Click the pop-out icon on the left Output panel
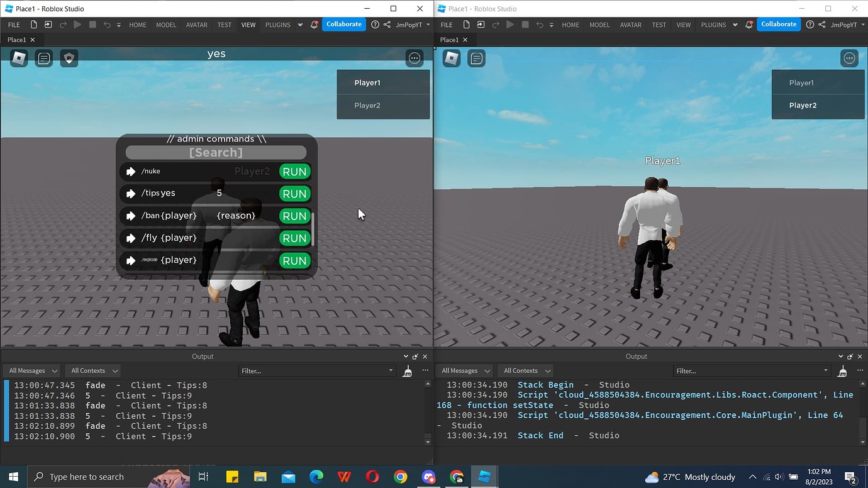 tap(415, 356)
